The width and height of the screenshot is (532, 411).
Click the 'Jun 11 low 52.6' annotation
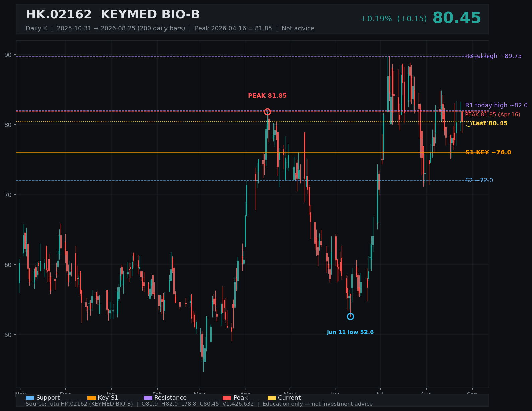click(x=350, y=332)
